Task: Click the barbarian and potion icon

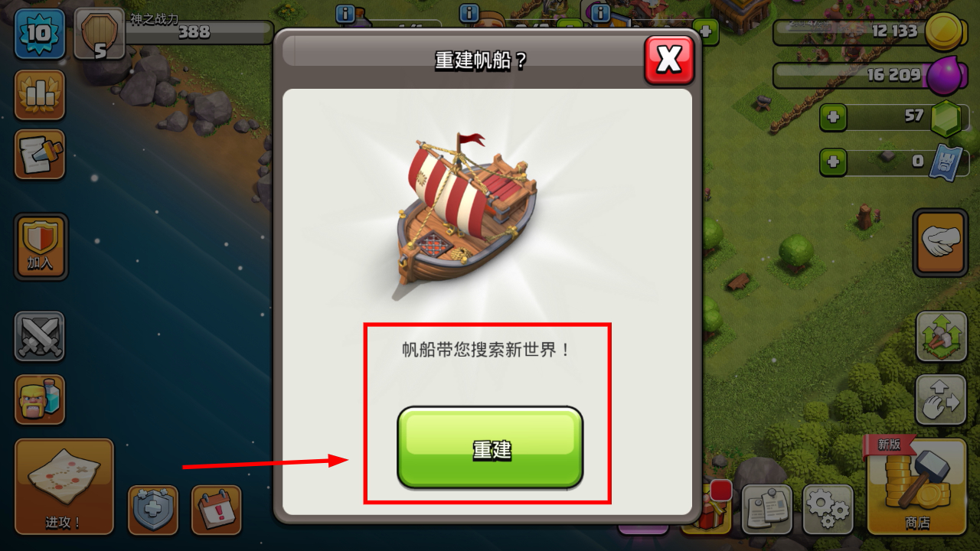Action: click(x=40, y=399)
